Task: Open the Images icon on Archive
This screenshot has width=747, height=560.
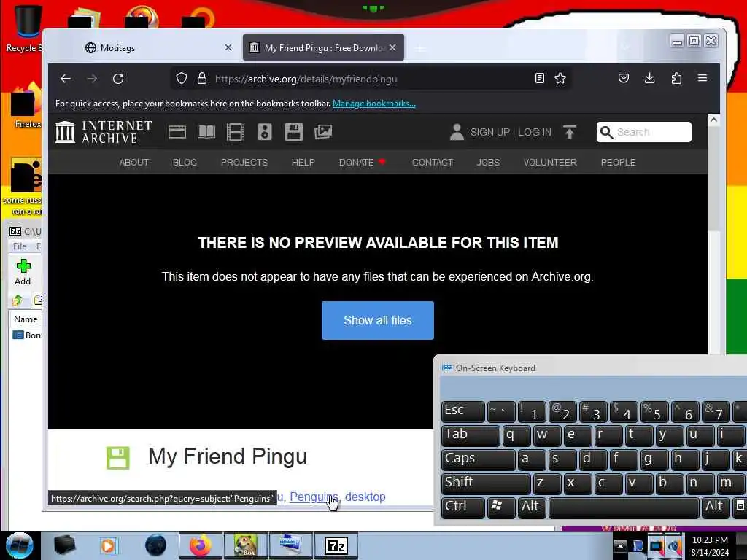Action: (x=323, y=132)
